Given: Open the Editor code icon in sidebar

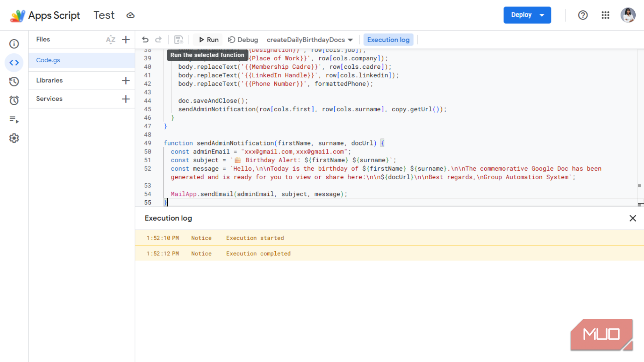Looking at the screenshot, I should [x=14, y=63].
